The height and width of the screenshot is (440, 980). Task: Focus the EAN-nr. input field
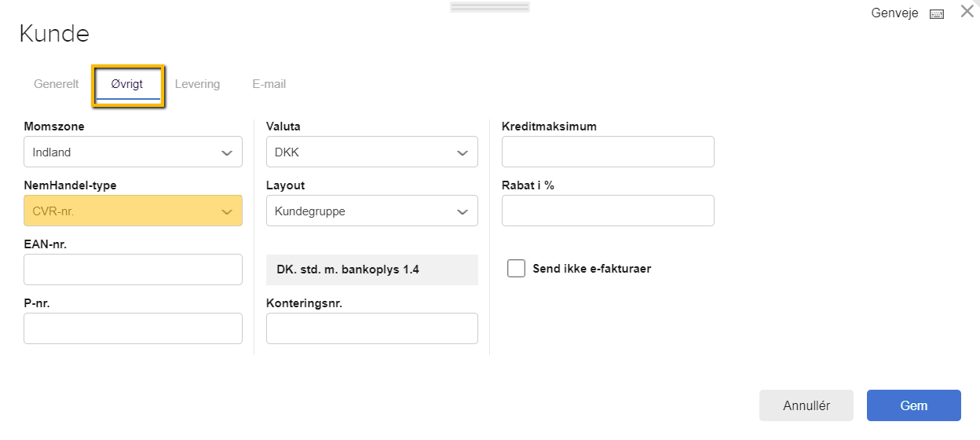click(133, 269)
